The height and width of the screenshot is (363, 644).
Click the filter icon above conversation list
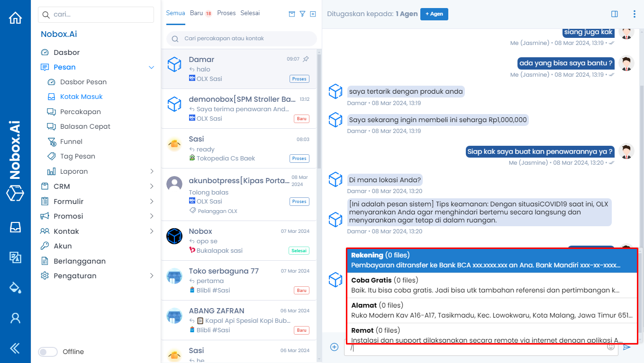[302, 14]
